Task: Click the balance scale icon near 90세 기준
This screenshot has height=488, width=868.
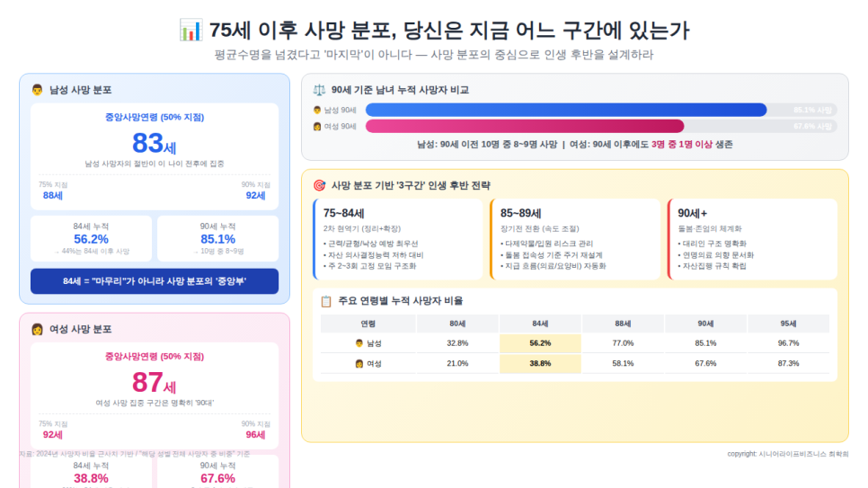Action: 319,90
